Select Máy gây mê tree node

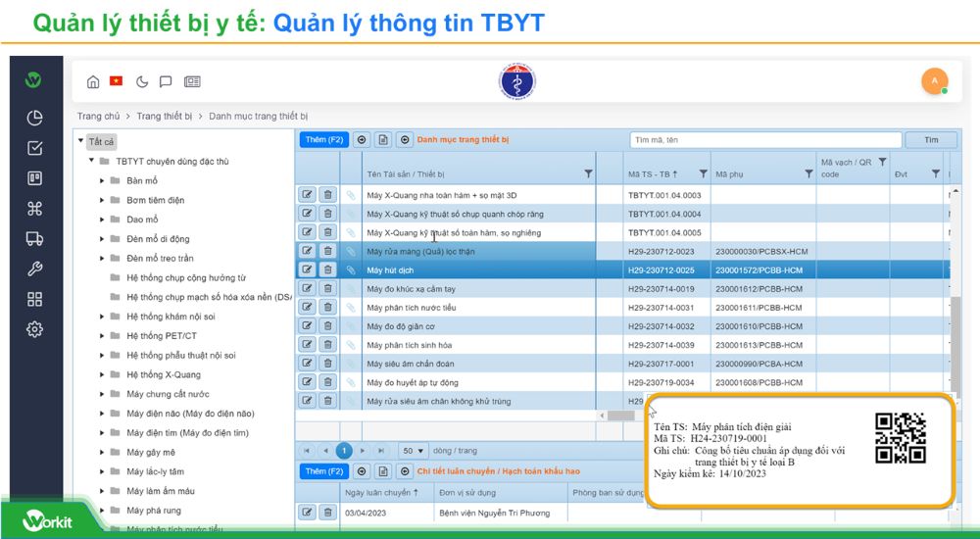pos(151,452)
